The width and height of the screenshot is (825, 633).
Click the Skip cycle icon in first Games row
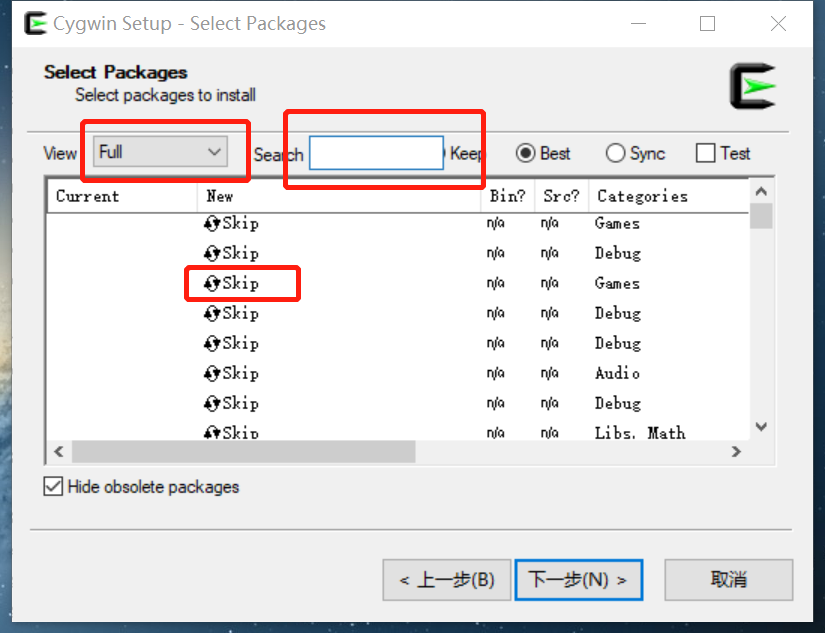click(x=212, y=224)
